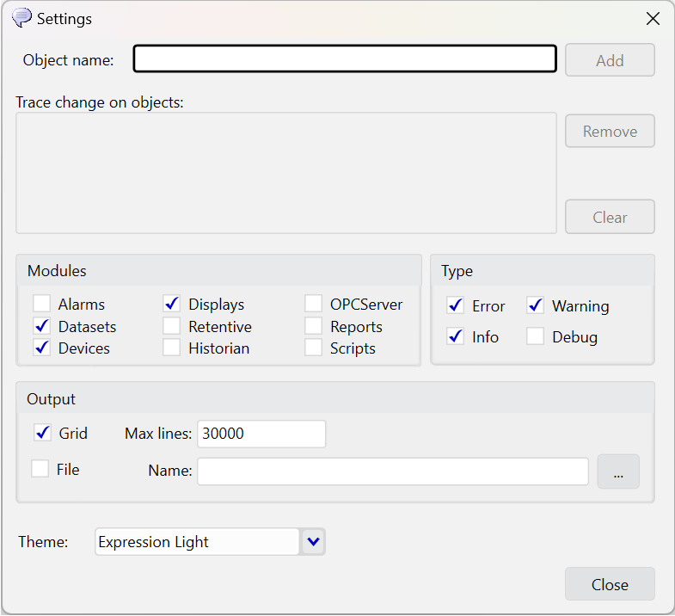Click the Max lines input field

coord(261,434)
